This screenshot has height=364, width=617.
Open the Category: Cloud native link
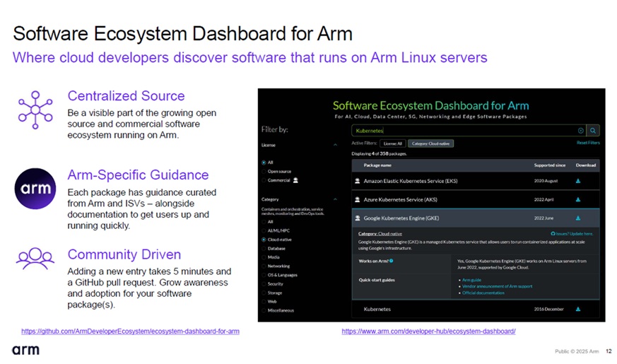point(380,234)
